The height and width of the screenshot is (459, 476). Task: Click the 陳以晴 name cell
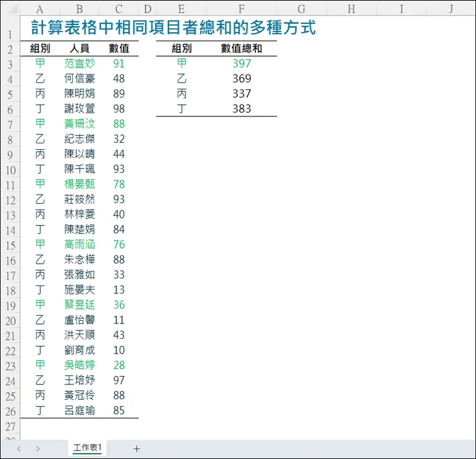point(80,154)
